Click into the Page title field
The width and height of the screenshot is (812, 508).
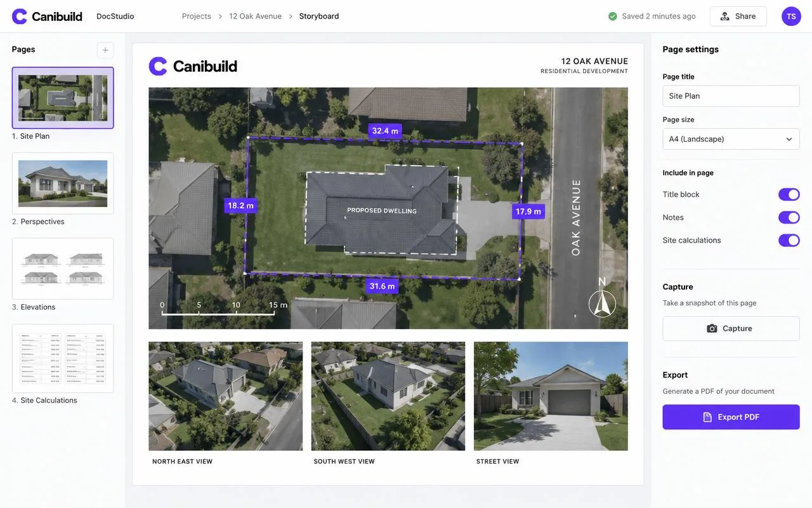(x=731, y=96)
